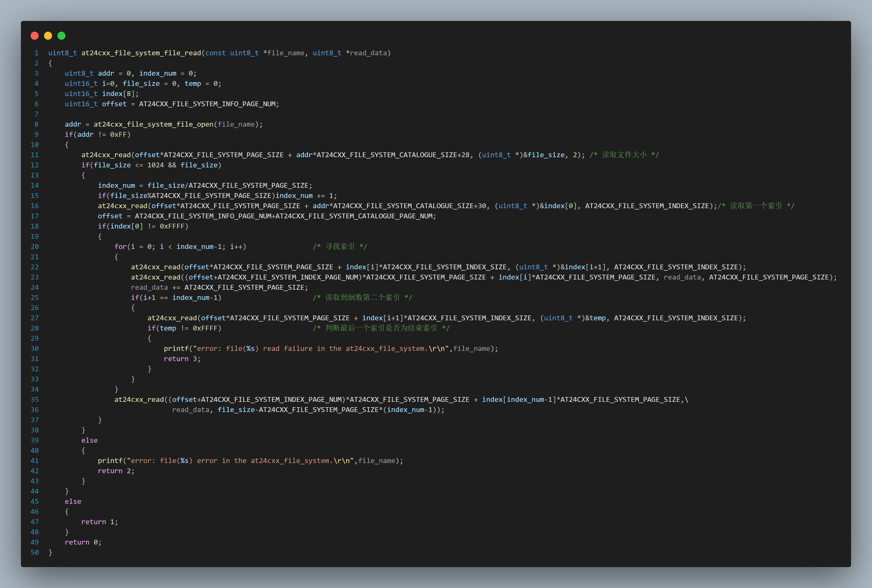Click (index_num-1) on line 36
Screen dimensions: 872x588
[x=409, y=410]
